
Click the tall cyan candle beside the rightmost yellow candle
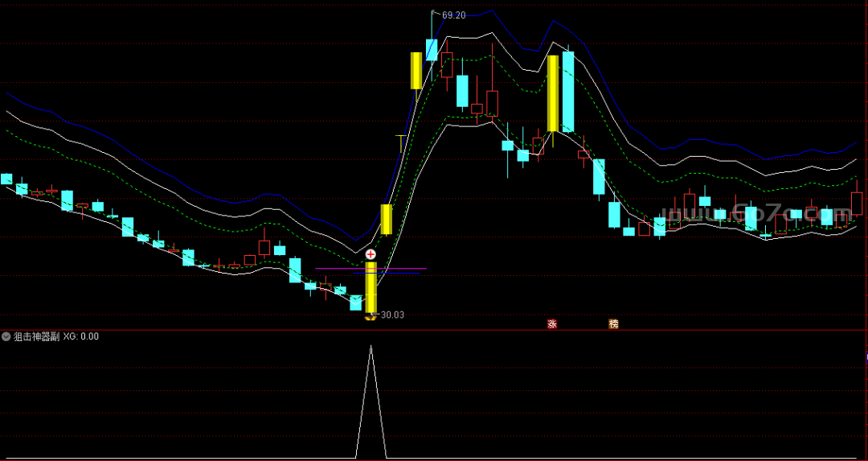tap(568, 92)
